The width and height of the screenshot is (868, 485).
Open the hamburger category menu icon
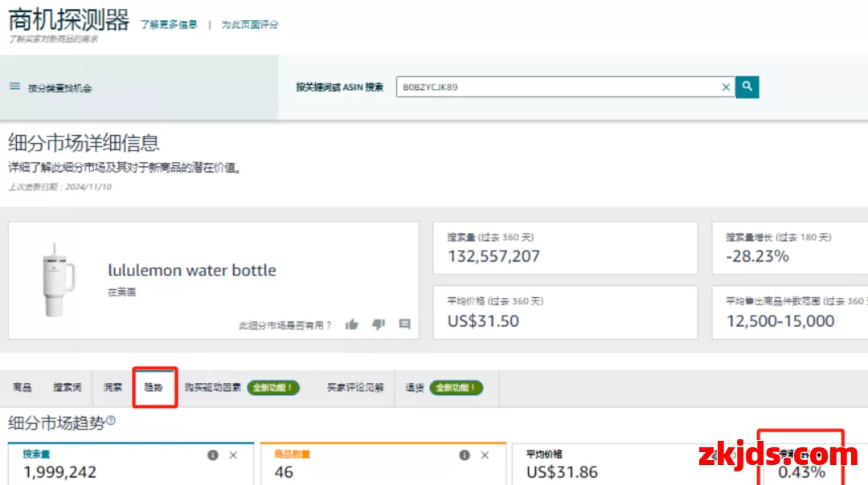point(15,87)
